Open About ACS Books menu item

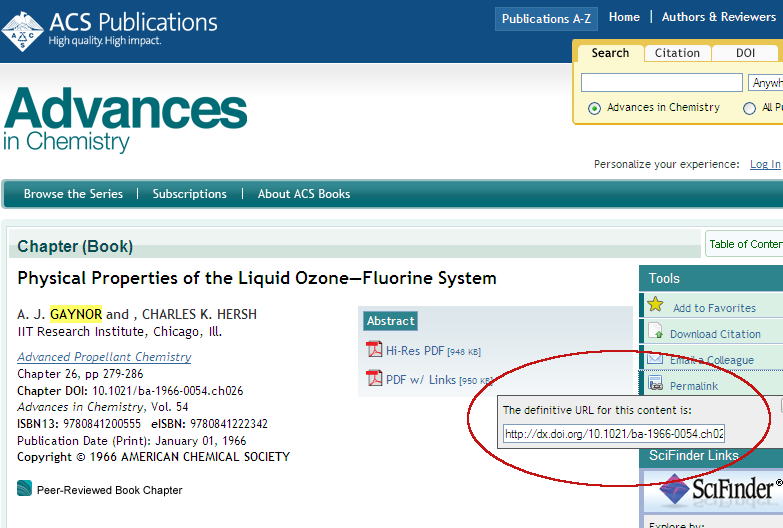pos(304,194)
